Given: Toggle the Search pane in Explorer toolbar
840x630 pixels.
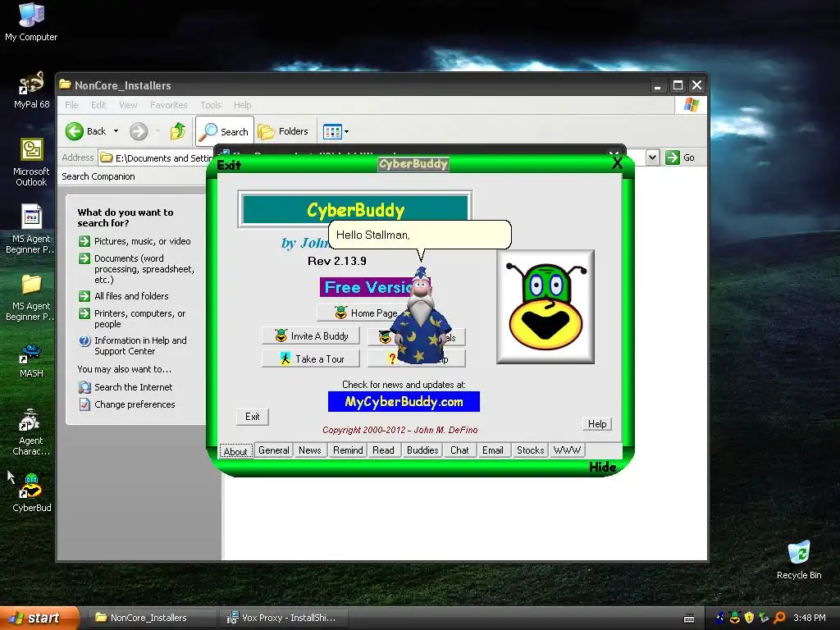Looking at the screenshot, I should [x=225, y=131].
